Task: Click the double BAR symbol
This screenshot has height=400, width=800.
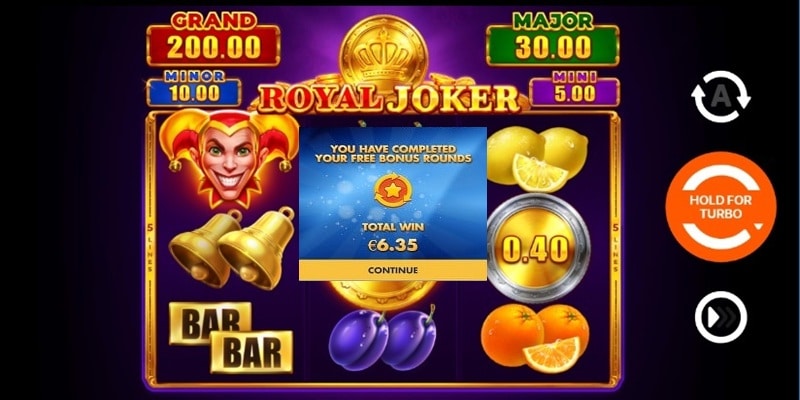Action: click(x=231, y=337)
